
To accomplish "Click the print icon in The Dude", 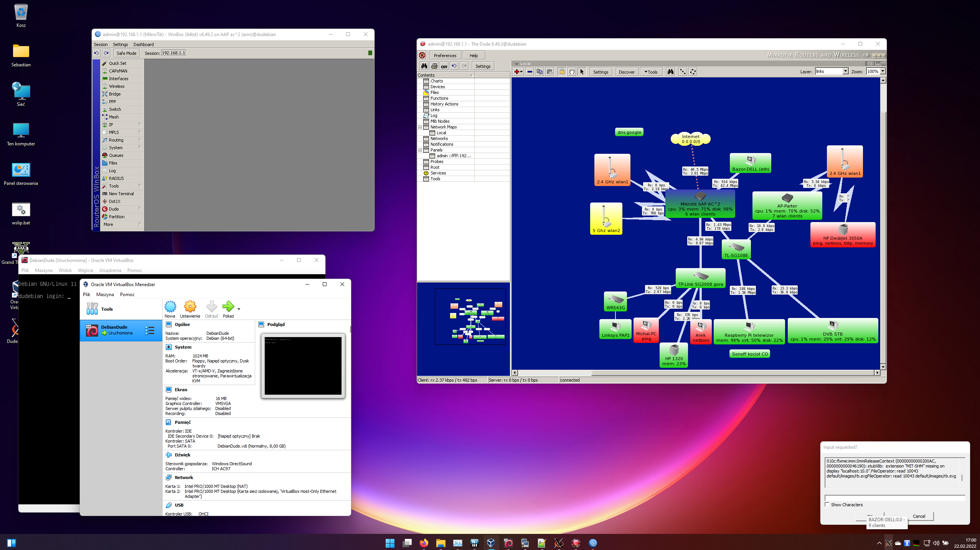I will pos(434,66).
